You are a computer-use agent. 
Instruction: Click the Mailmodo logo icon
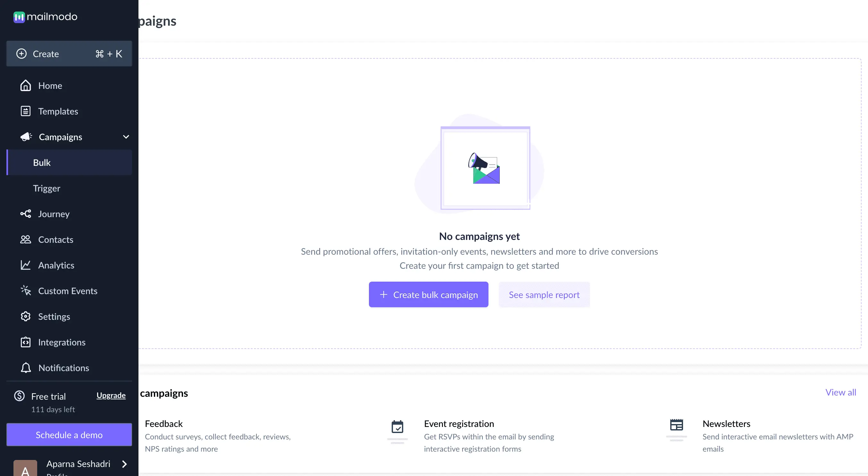point(19,16)
